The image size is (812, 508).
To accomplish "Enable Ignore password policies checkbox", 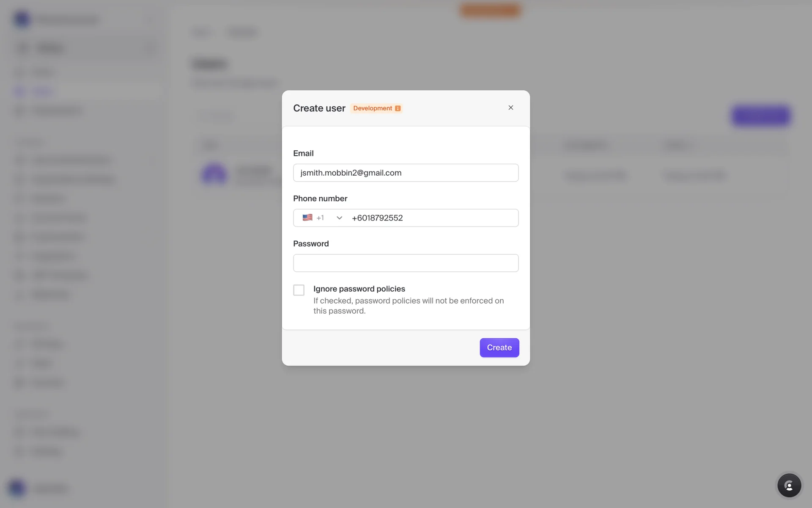I will tap(299, 290).
